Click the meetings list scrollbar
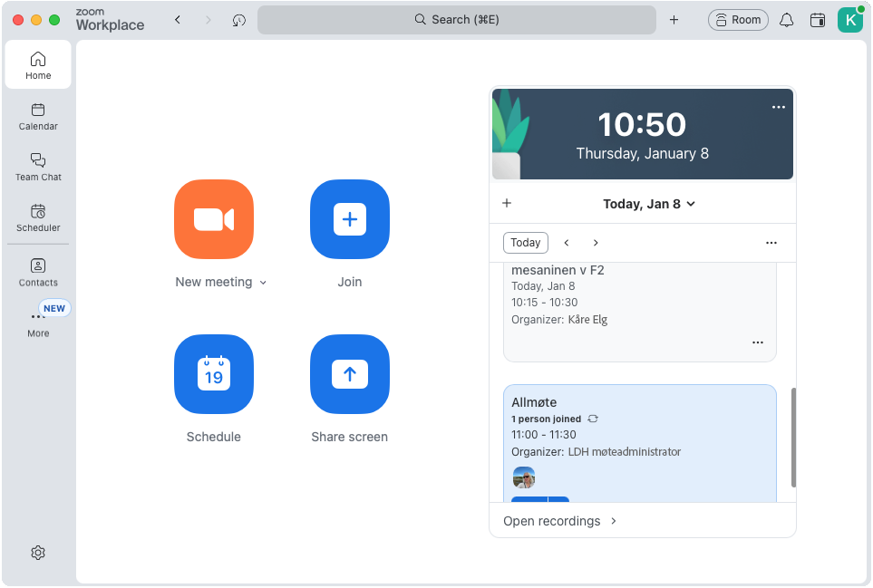This screenshot has height=588, width=873. click(793, 438)
